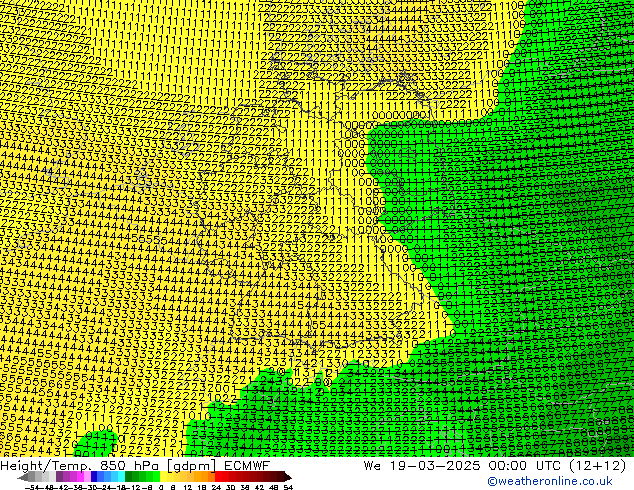Pick the bright red swatch on the legend
634x490 pixels.
[x=218, y=477]
